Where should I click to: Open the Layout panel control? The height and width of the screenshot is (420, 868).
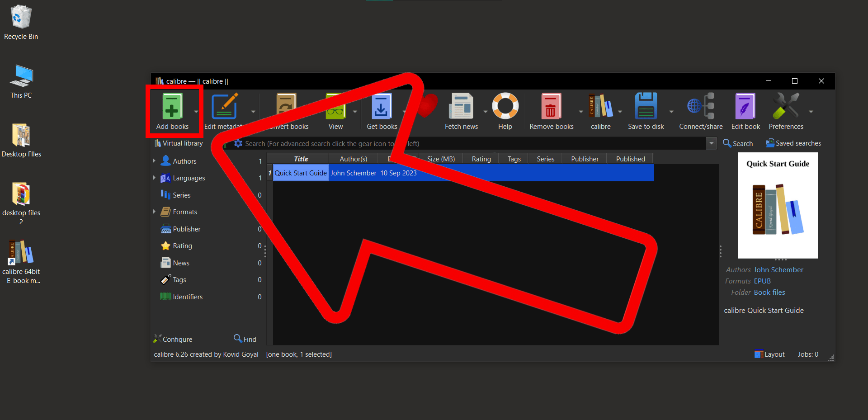click(x=769, y=354)
